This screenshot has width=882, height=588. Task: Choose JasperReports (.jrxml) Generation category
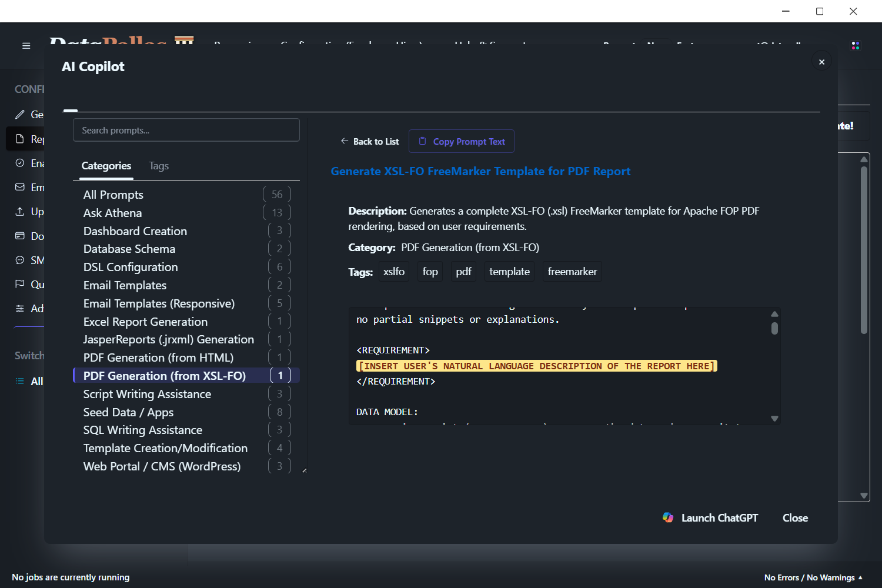pos(186,339)
